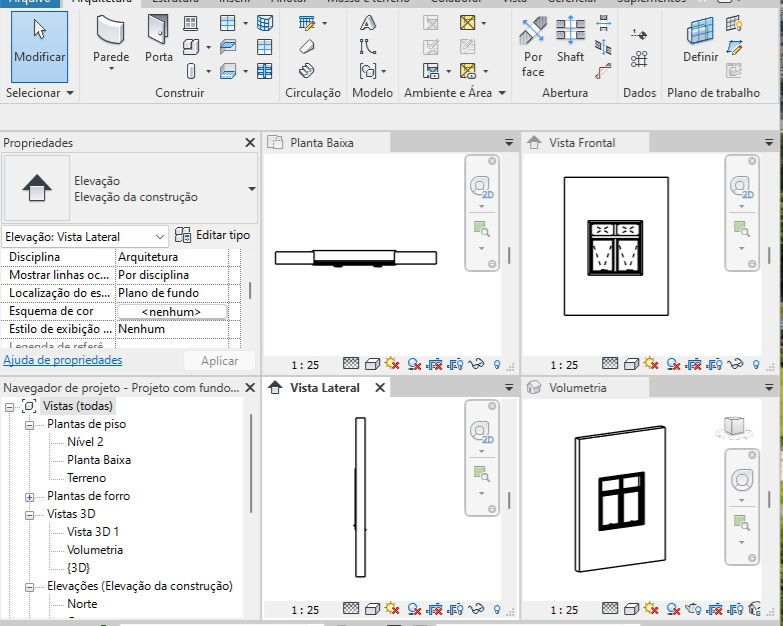783x626 pixels.
Task: Switch to the Volumetria view tab
Action: click(x=585, y=388)
